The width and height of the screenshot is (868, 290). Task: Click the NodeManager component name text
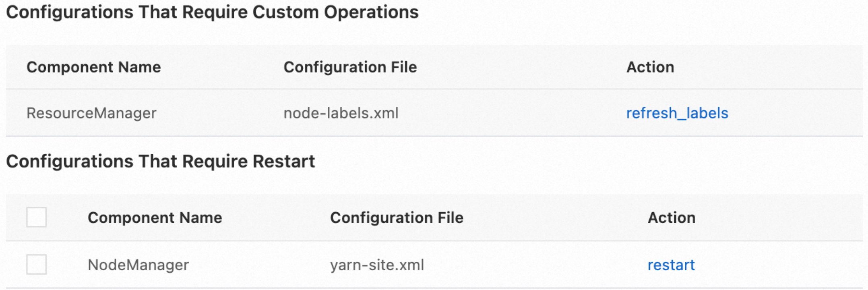(x=138, y=265)
